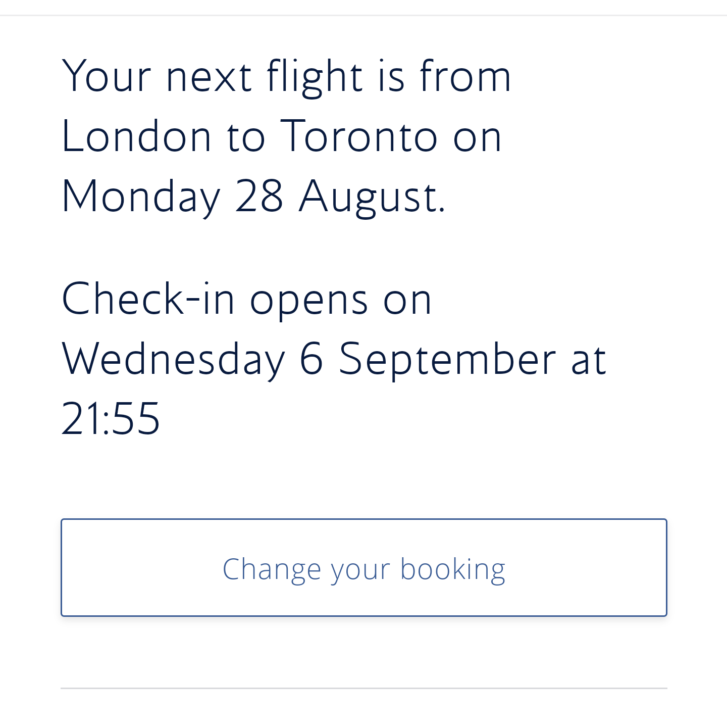Click the word opens in check-in message
Screen dimensions: 727x728
click(308, 301)
